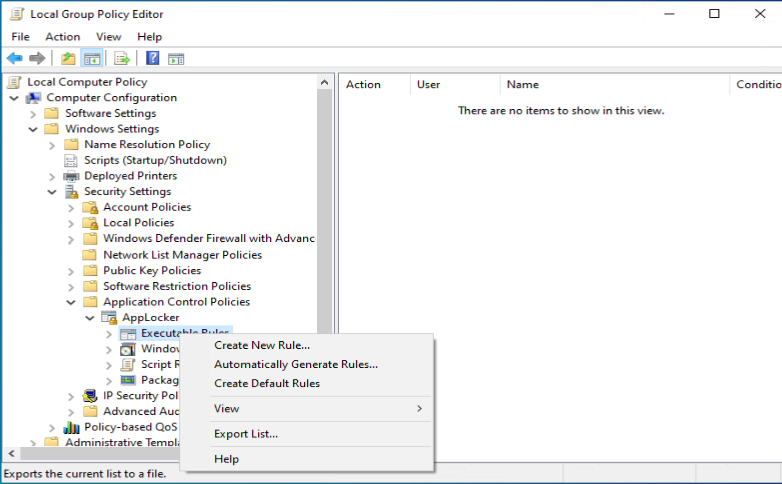This screenshot has width=782, height=484.
Task: Collapse the Security Settings node
Action: pos(52,192)
